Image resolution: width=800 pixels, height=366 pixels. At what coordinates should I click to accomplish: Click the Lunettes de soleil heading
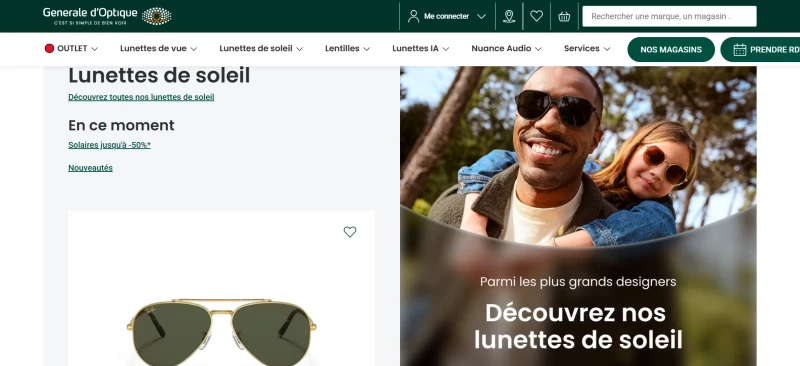(x=159, y=76)
